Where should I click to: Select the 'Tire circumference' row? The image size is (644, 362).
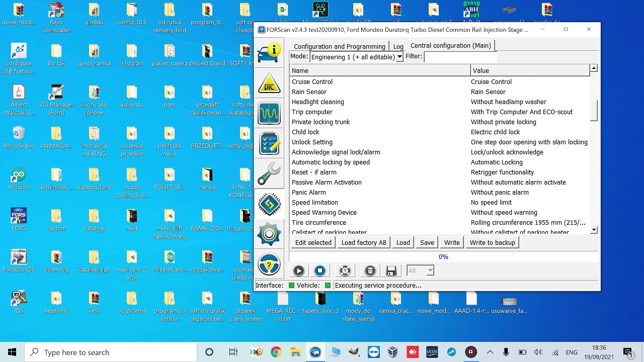click(x=440, y=222)
